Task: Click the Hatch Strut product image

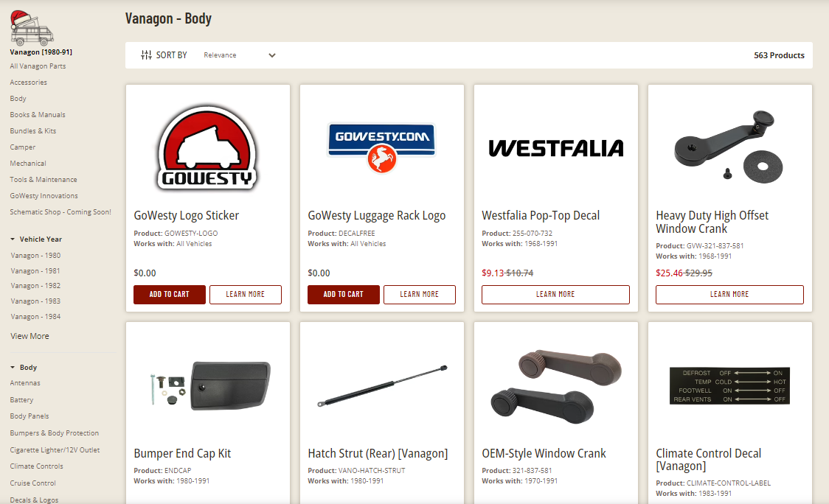Action: [382, 386]
